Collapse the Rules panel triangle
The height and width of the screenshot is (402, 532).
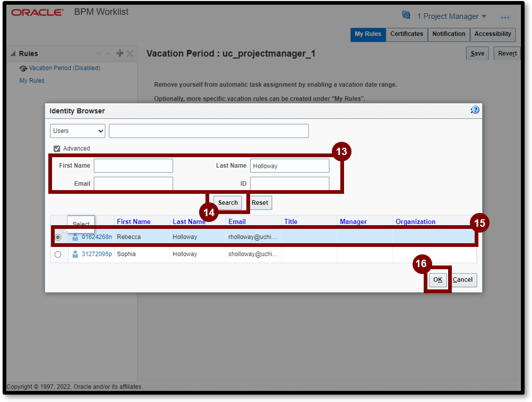click(13, 54)
